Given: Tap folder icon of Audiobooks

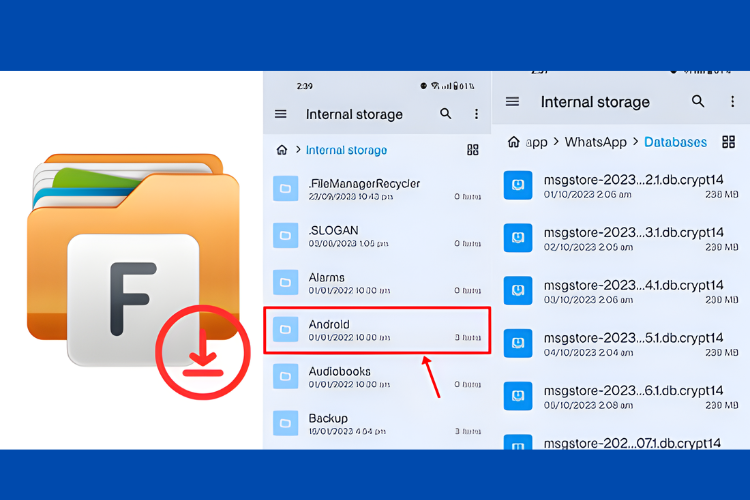Looking at the screenshot, I should (x=286, y=376).
